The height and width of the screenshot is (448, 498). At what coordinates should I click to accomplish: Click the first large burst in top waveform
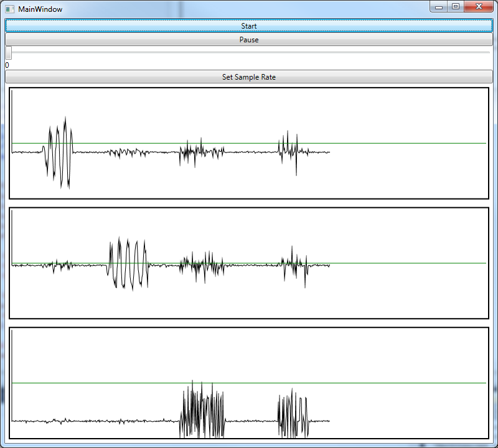[59, 152]
